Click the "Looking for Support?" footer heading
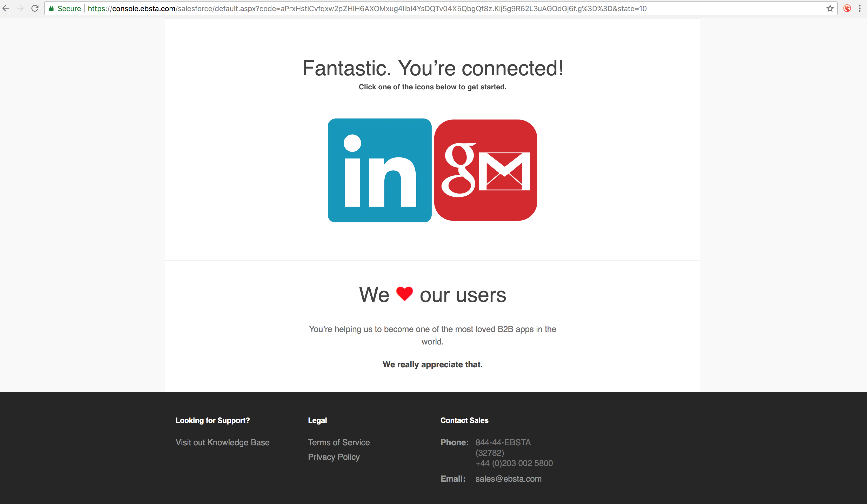 click(x=213, y=420)
